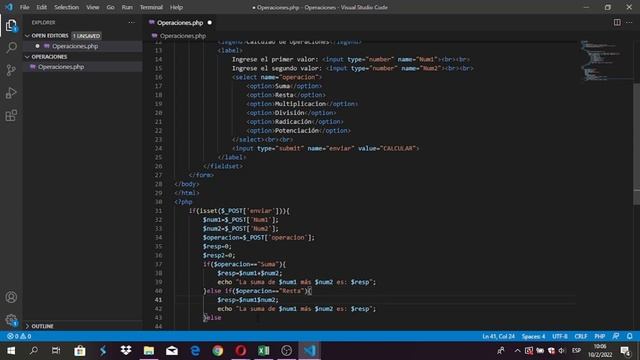Open Explorer Views and More Actions ellipsis
Screen dimensions: 640x360
pyautogui.click(x=131, y=22)
